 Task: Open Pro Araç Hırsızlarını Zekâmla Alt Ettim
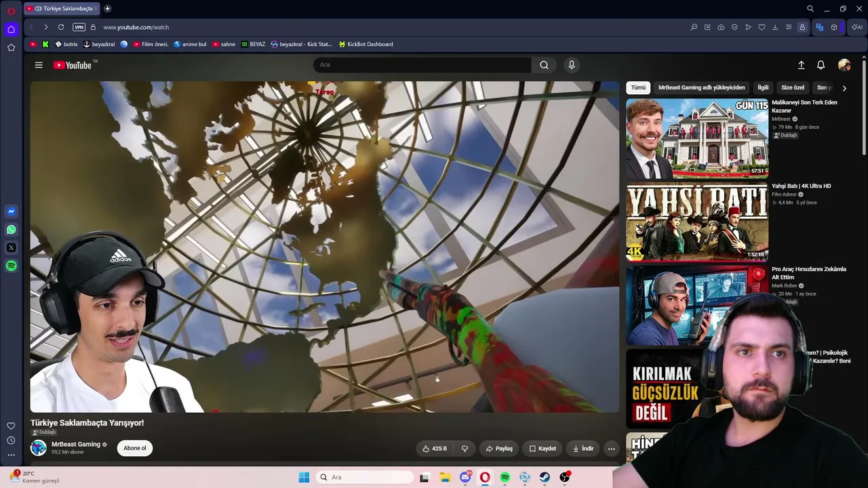pos(809,272)
